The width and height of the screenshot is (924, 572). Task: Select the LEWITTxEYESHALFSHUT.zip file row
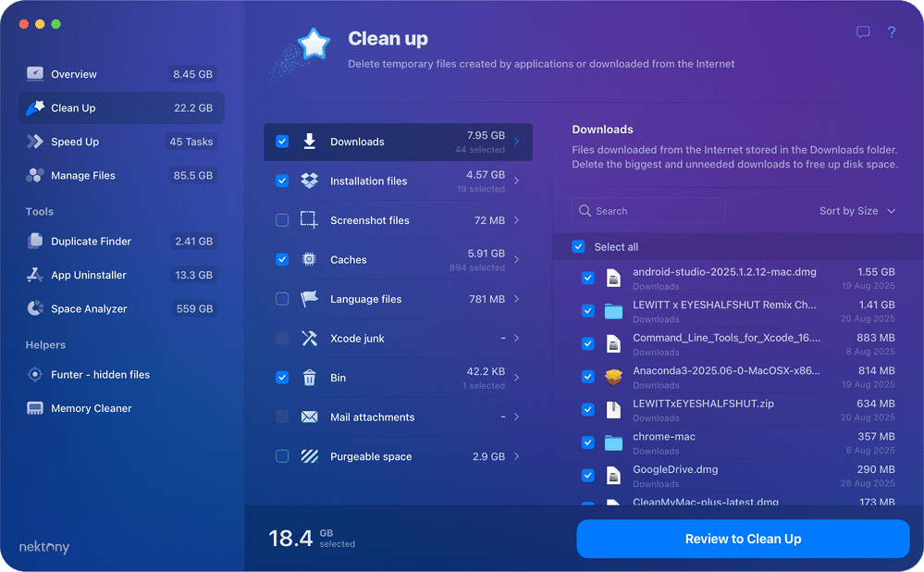tap(738, 410)
